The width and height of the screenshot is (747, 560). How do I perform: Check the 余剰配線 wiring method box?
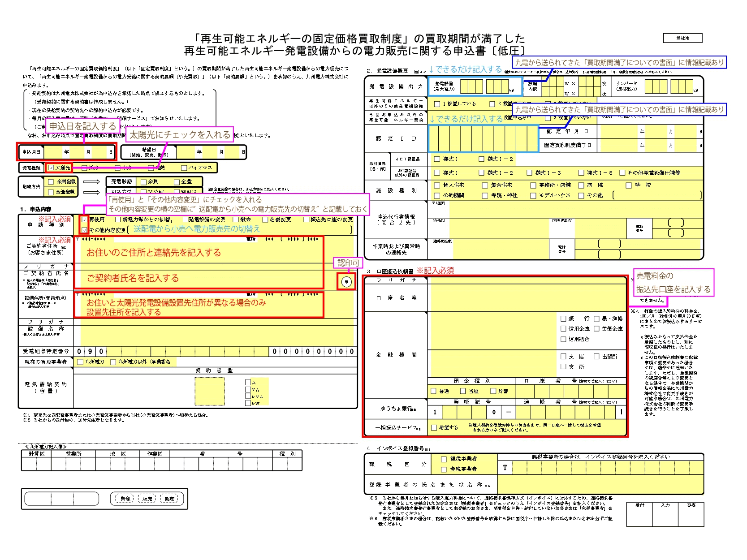pyautogui.click(x=51, y=182)
